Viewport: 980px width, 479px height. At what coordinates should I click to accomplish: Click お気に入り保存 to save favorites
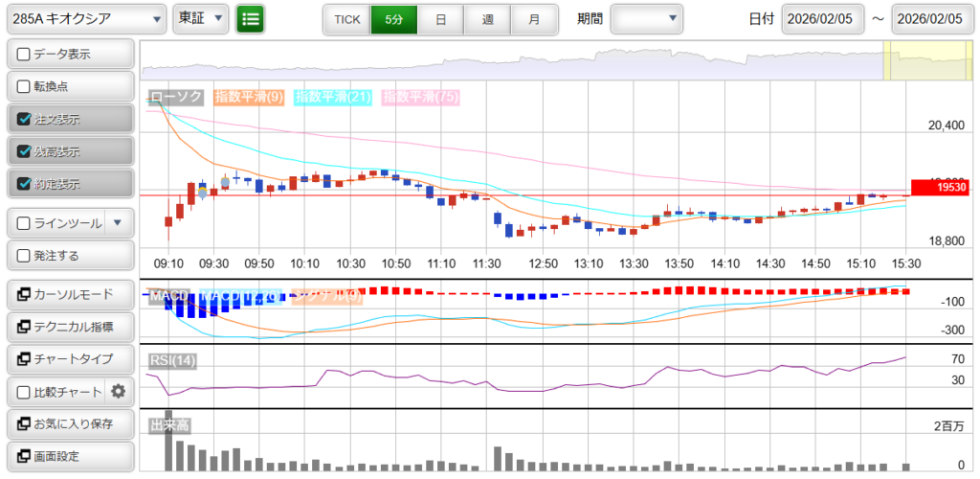pos(69,423)
